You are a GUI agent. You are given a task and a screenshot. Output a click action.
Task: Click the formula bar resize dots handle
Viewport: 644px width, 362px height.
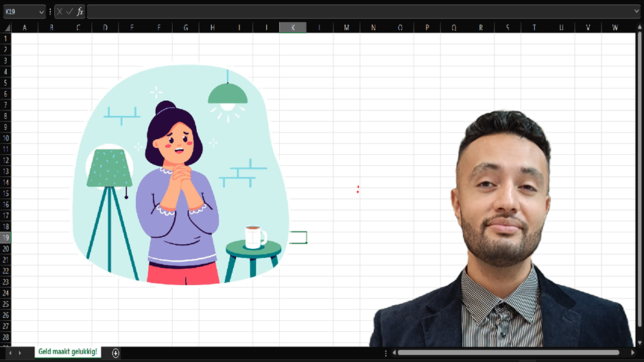pos(51,12)
